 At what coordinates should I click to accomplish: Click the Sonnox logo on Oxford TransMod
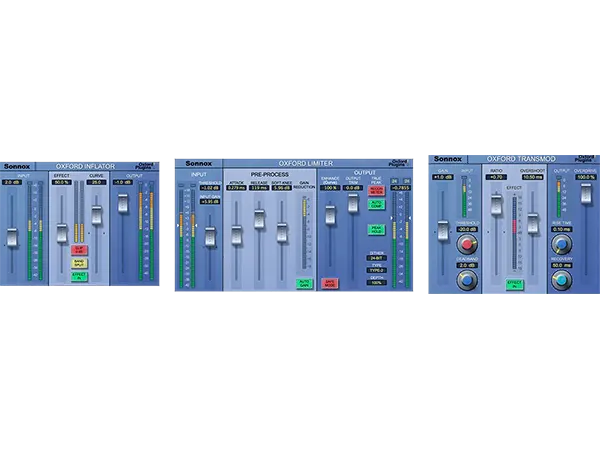coord(448,159)
